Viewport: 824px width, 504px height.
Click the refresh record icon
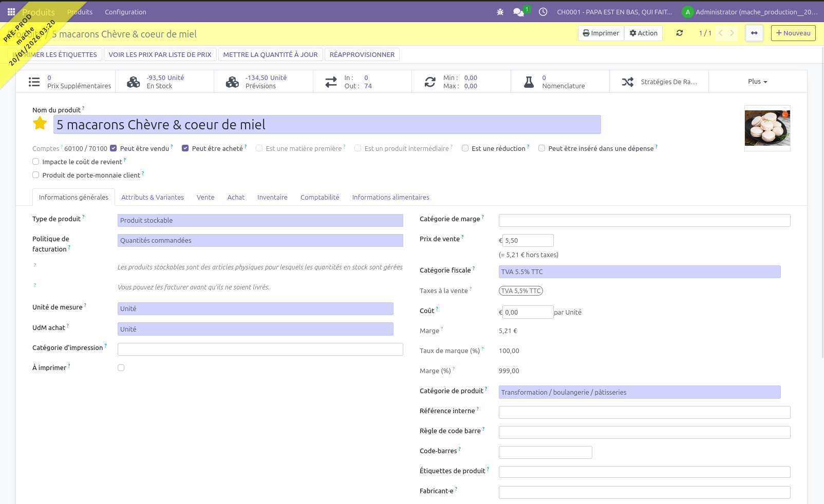(679, 33)
